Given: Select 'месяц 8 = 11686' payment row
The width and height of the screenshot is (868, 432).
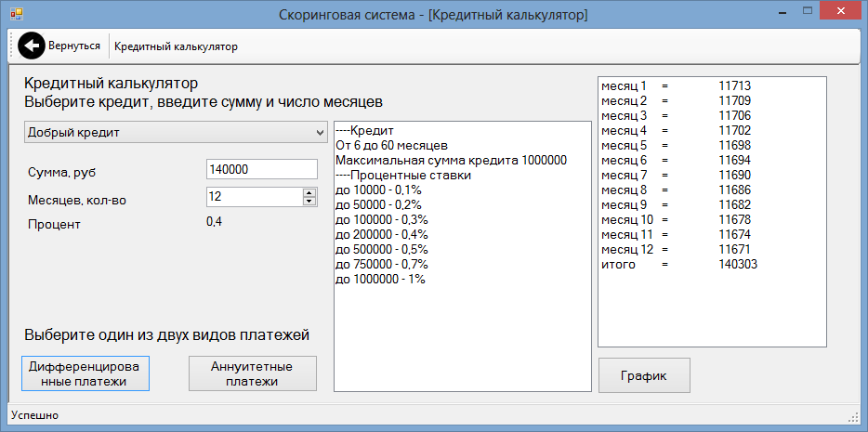Looking at the screenshot, I should coord(676,190).
